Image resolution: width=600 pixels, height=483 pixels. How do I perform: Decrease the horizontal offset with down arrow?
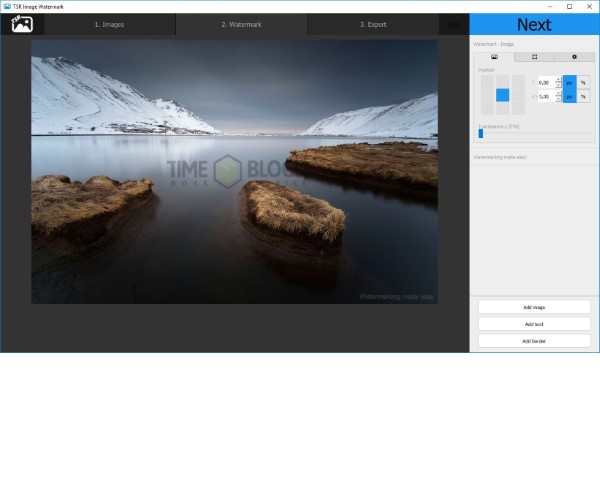coord(558,85)
